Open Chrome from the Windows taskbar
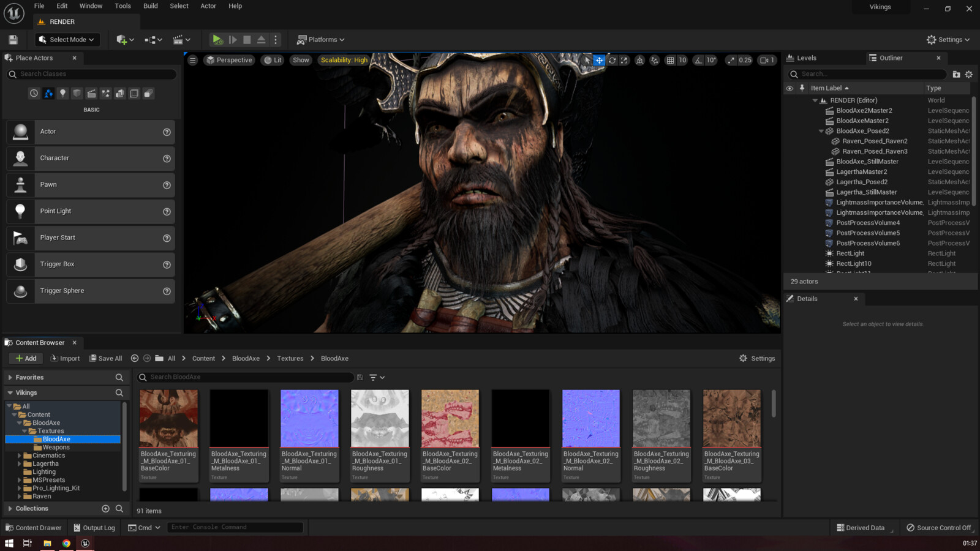The image size is (980, 551). pos(66,544)
